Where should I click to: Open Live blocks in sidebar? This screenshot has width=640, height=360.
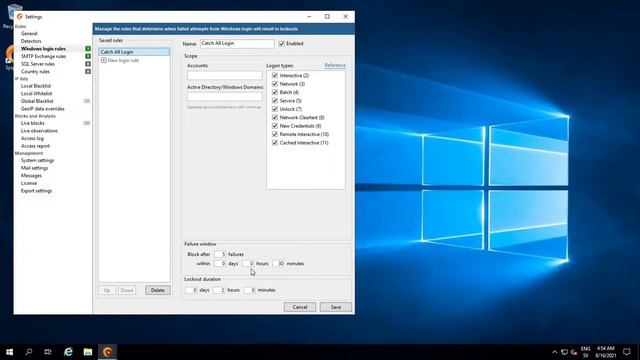(x=33, y=123)
